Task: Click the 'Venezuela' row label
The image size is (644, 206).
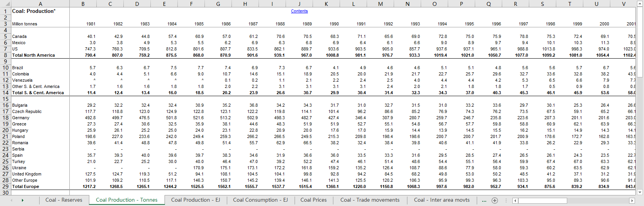Action: coord(22,80)
